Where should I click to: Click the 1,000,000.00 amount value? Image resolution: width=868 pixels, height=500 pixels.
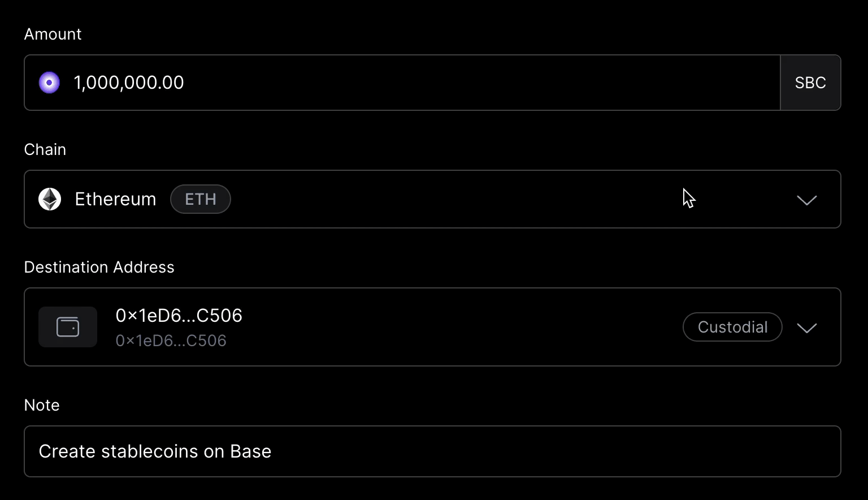click(129, 83)
